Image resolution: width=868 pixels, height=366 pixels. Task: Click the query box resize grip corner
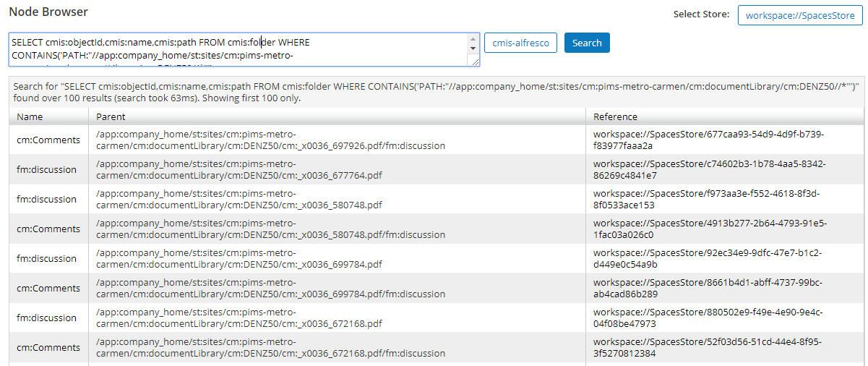[x=475, y=62]
